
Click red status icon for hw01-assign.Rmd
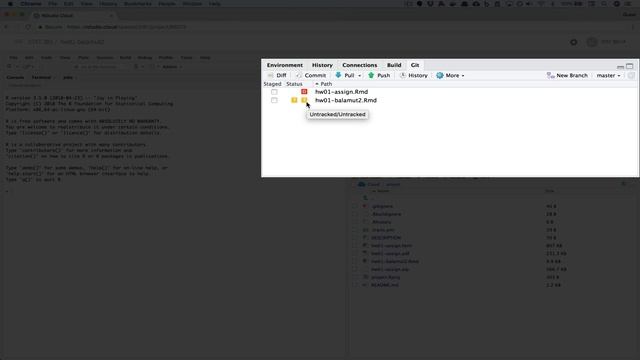[x=304, y=92]
